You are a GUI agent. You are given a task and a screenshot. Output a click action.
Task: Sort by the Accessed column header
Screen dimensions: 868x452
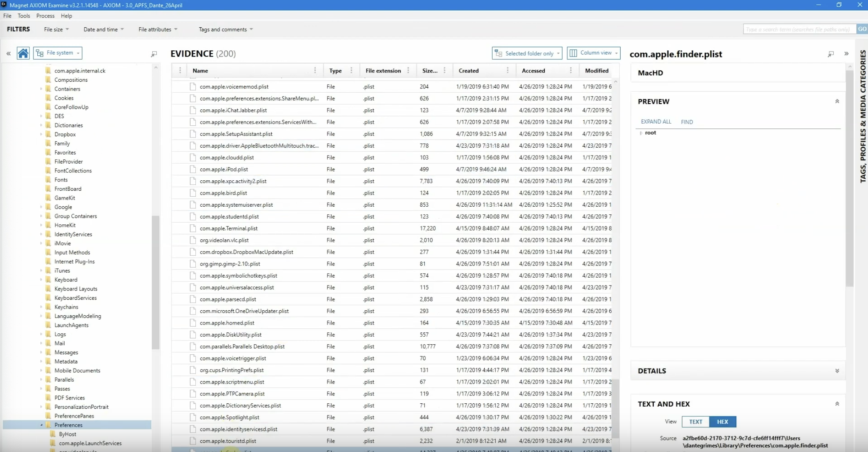[x=533, y=71]
